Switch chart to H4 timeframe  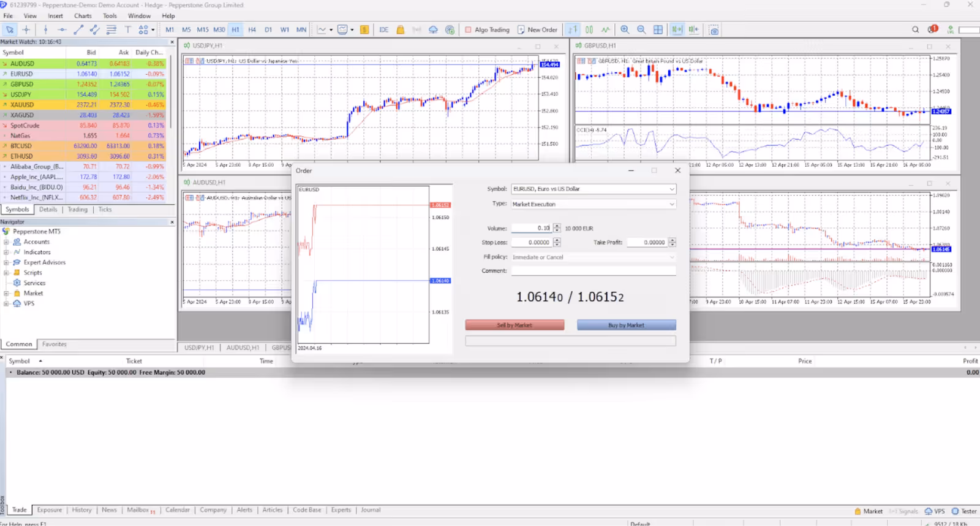(252, 29)
